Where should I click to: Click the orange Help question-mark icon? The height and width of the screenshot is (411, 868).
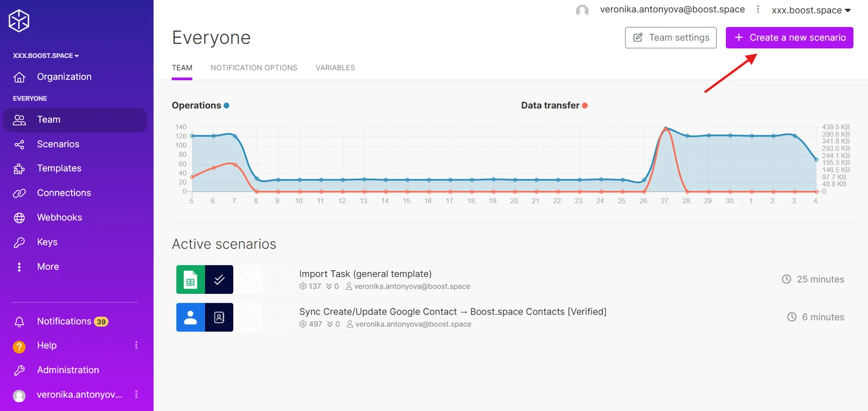[x=19, y=346]
